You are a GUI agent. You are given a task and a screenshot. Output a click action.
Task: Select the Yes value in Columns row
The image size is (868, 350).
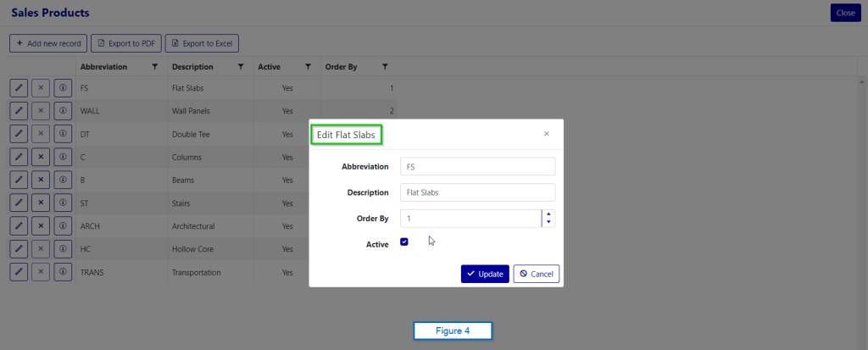[287, 158]
